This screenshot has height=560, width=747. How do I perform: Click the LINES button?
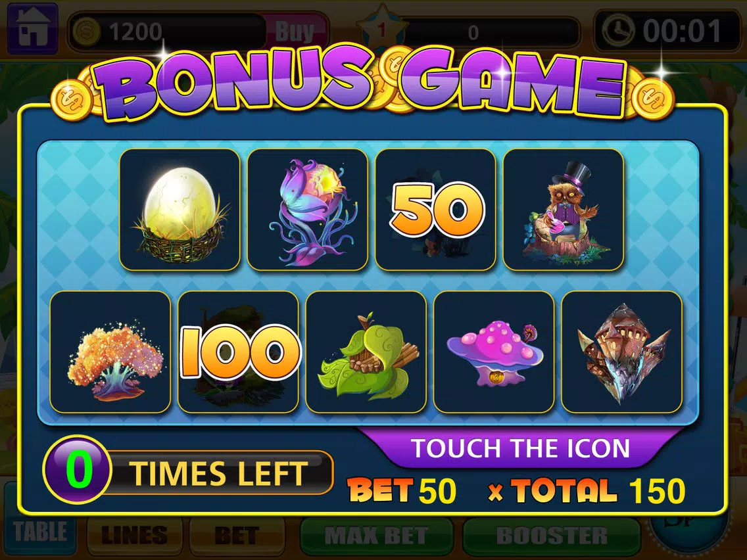[x=134, y=535]
